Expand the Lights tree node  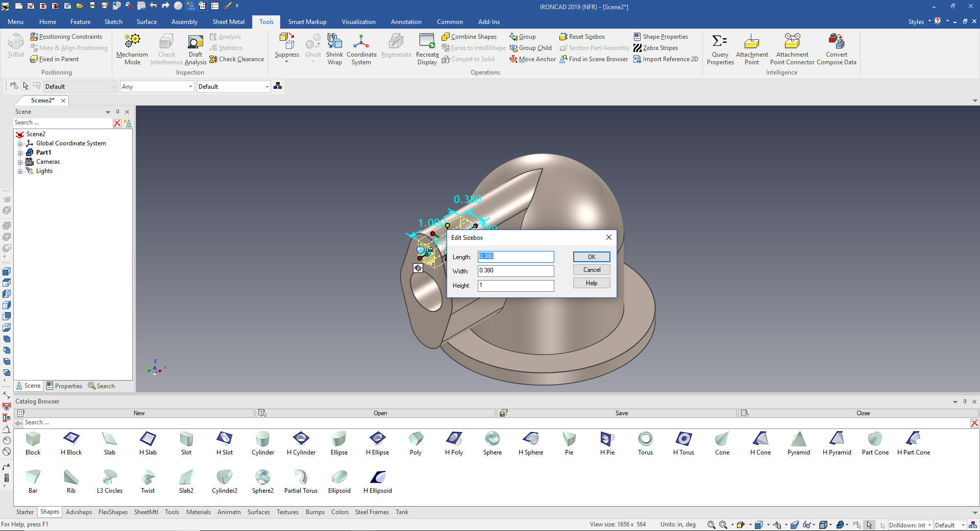20,171
